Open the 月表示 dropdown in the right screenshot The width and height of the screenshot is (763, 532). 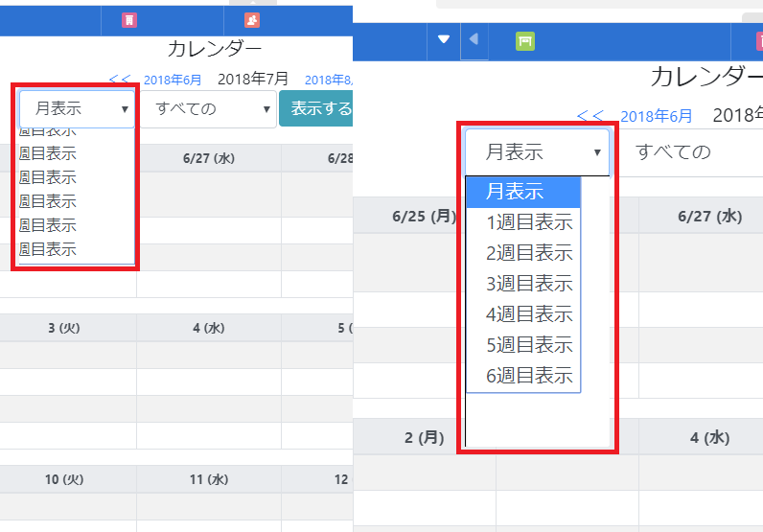[537, 152]
